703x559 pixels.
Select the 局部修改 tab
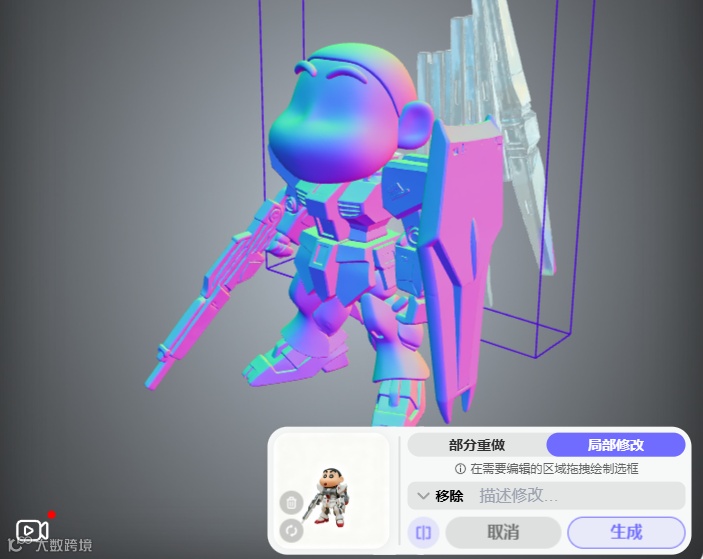pyautogui.click(x=616, y=445)
